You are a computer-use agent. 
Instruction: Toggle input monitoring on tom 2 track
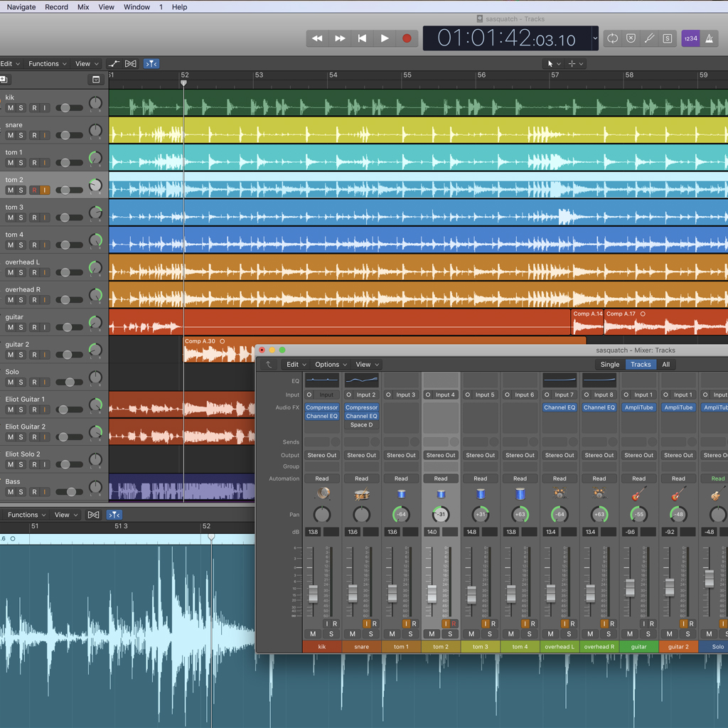click(x=45, y=190)
